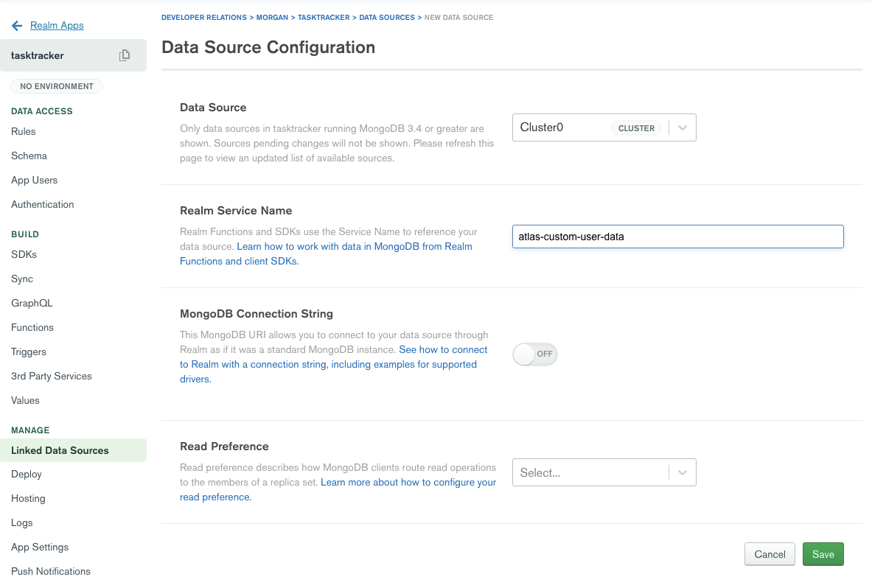Viewport: 872px width, 588px height.
Task: Expand the Read Preference select box
Action: click(604, 473)
